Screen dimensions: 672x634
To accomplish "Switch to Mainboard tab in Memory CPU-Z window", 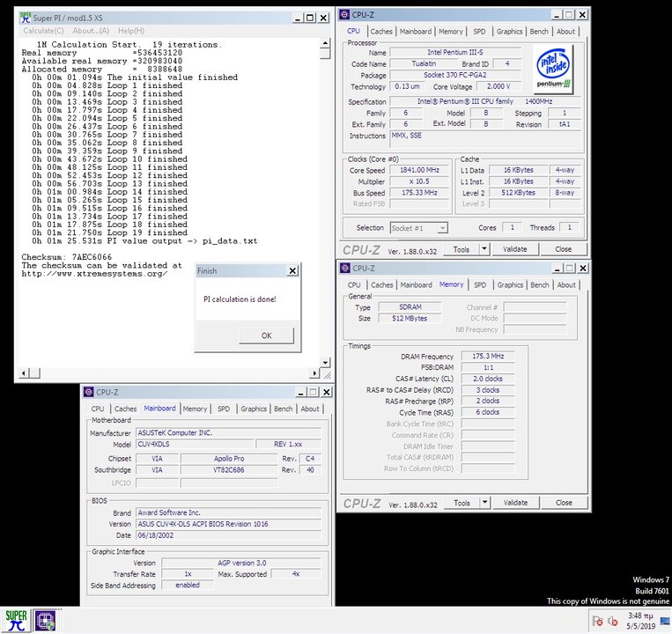I will pyautogui.click(x=416, y=285).
